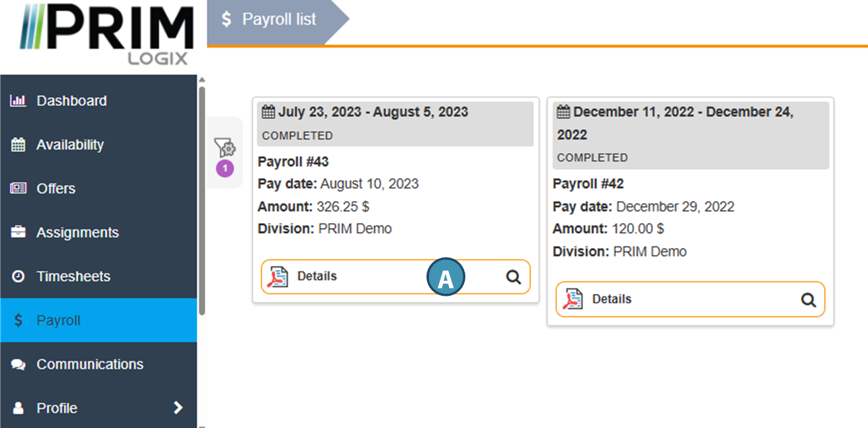Click the Availability calendar icon

pos(18,145)
